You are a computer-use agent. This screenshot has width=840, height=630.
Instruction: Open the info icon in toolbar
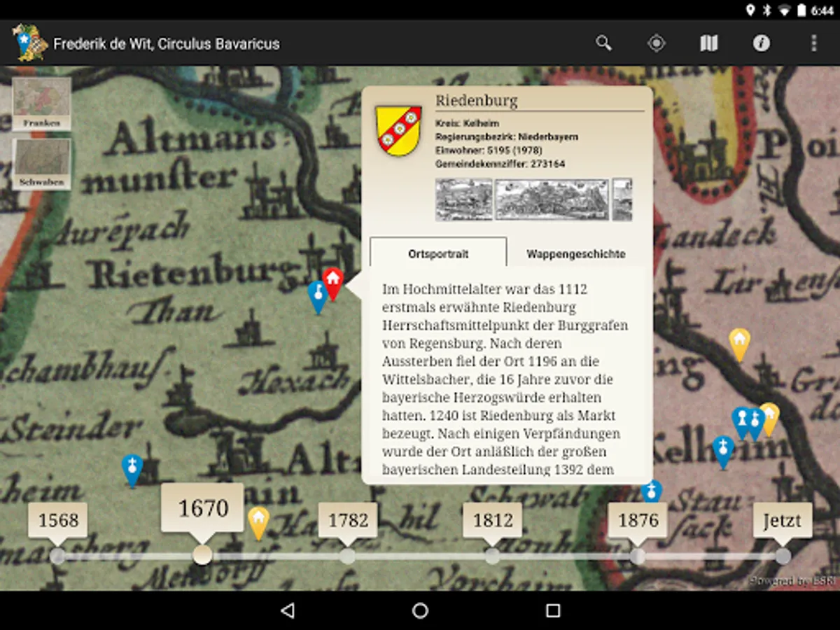click(x=762, y=43)
